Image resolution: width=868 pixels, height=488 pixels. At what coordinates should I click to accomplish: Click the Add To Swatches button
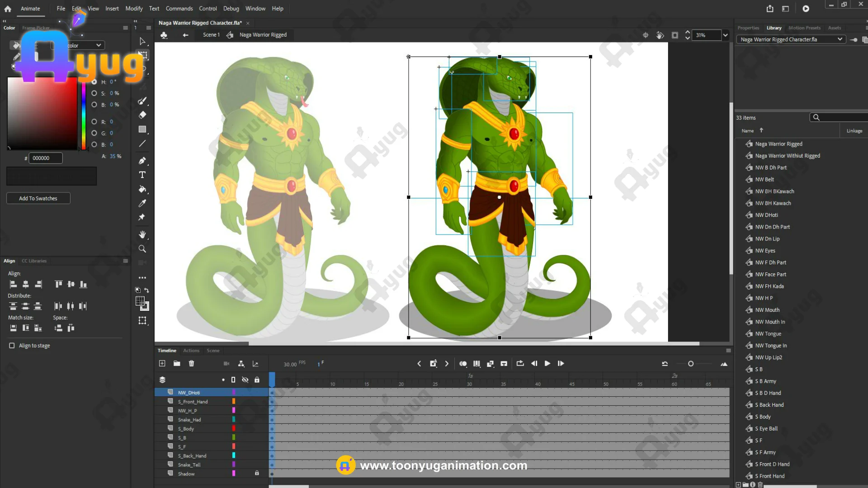(x=38, y=198)
